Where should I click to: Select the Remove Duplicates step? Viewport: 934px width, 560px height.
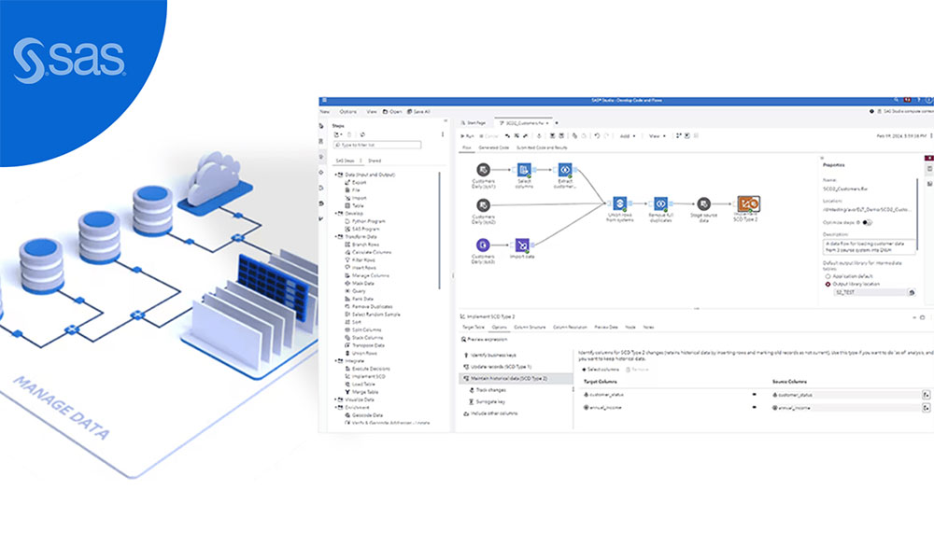[x=368, y=306]
